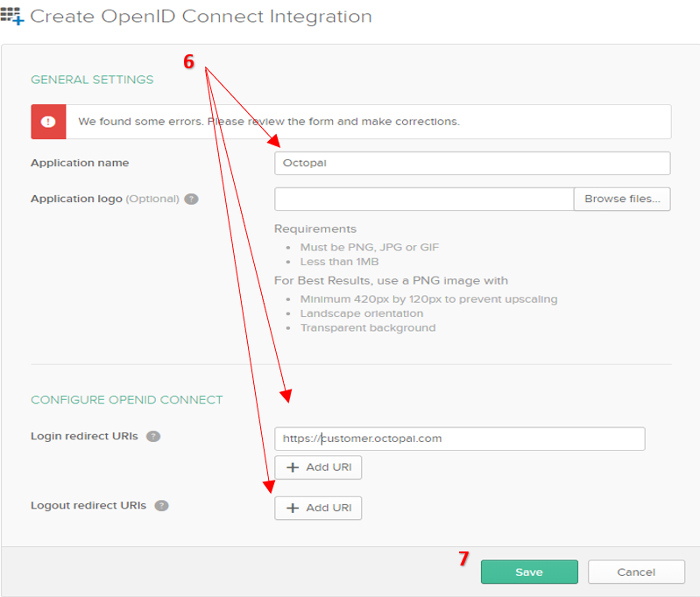Click the Login redirect URIs label

[x=84, y=436]
